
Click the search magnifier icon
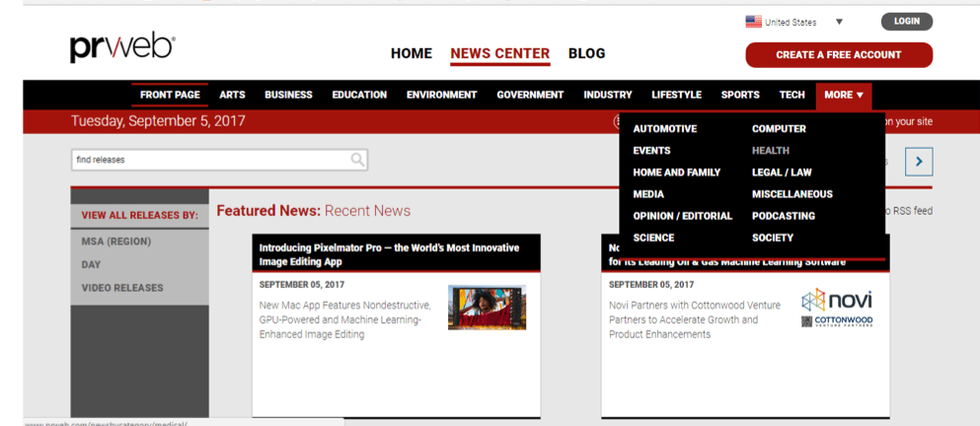pos(357,160)
